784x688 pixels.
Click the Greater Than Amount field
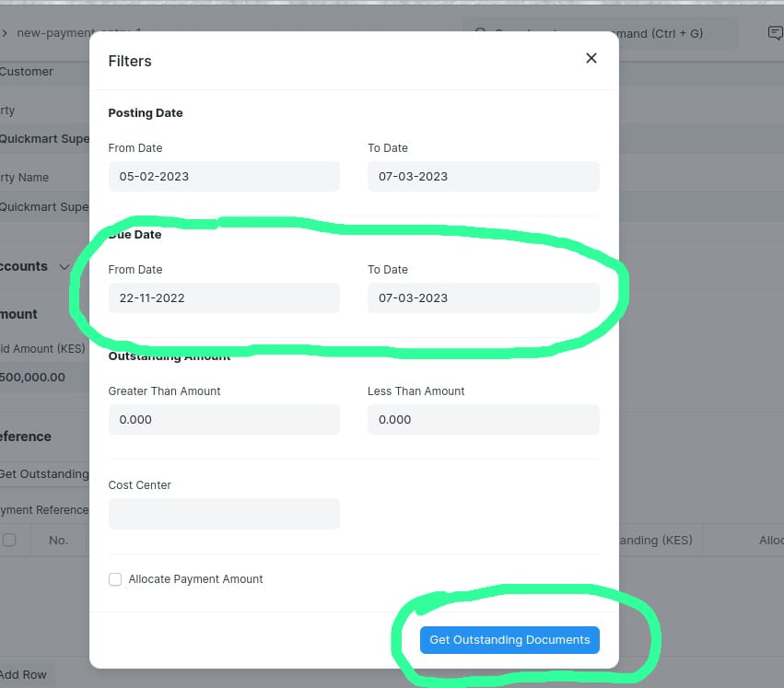click(223, 419)
